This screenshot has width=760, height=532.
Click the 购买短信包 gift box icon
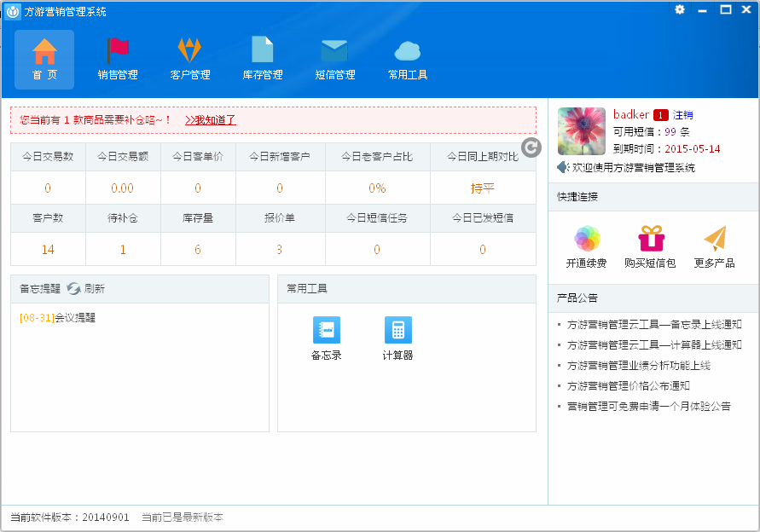point(651,239)
